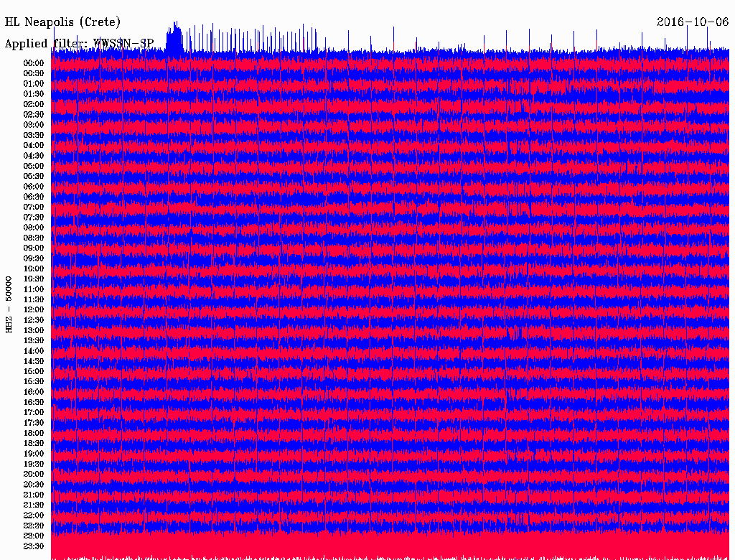Click the date label 2016-10-06

coord(693,22)
